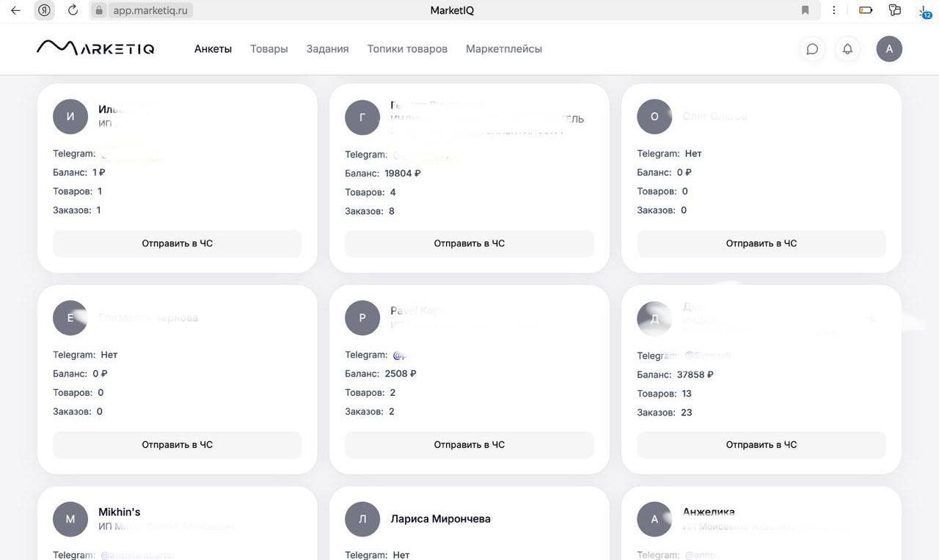Screen dimensions: 939x560
Task: Select the name Лариса Мирончева
Action: (x=441, y=519)
